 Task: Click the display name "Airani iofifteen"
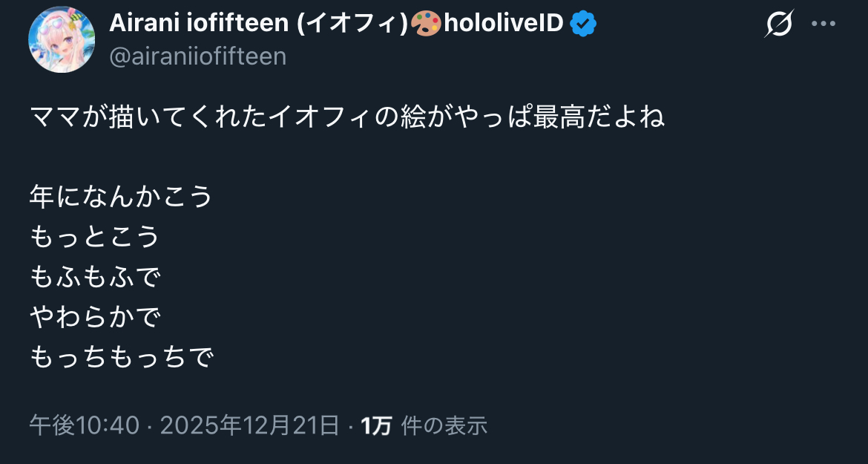(x=199, y=24)
